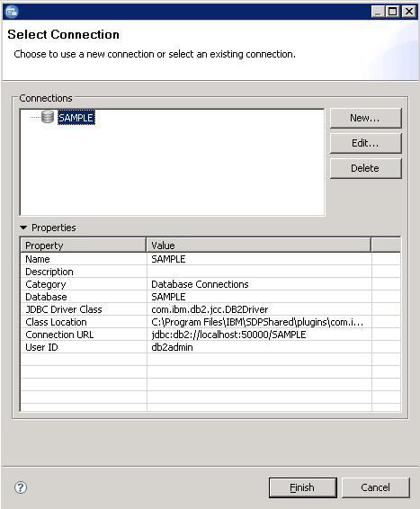Open Edit... for the selected connection
Viewport: 420px width, 509px height.
tap(365, 143)
